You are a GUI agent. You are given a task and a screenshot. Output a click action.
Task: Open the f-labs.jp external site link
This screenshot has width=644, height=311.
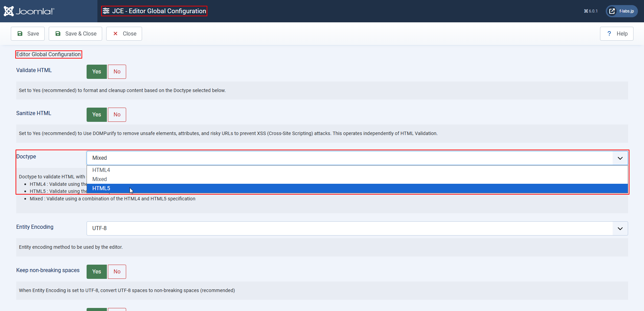pyautogui.click(x=622, y=11)
